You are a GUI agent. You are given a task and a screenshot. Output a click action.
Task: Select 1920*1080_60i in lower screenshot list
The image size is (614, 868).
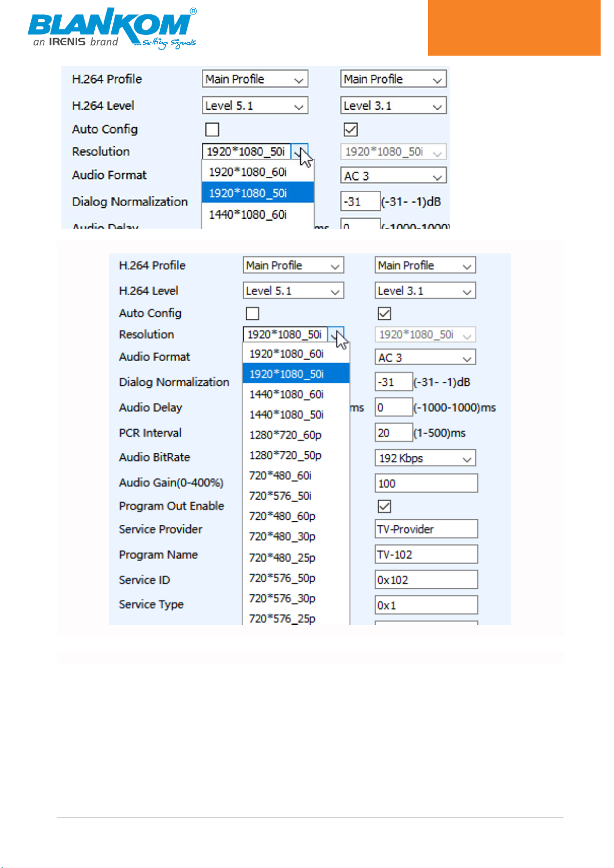pyautogui.click(x=296, y=354)
